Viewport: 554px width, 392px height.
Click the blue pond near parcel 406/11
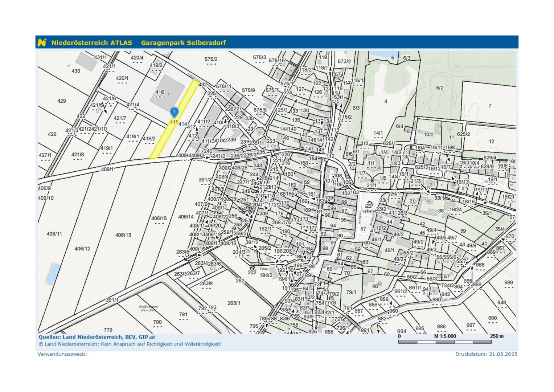[53, 274]
